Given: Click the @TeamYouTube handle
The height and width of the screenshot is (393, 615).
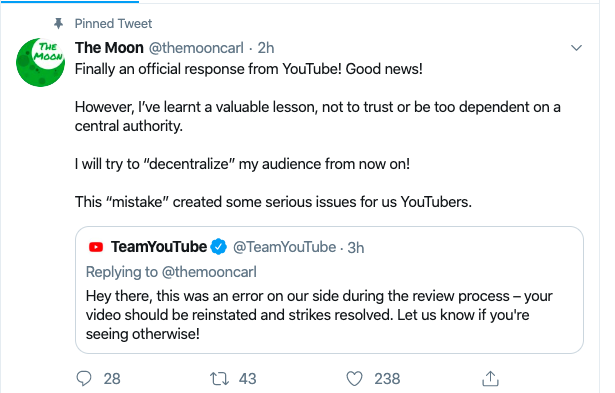Looking at the screenshot, I should (284, 247).
